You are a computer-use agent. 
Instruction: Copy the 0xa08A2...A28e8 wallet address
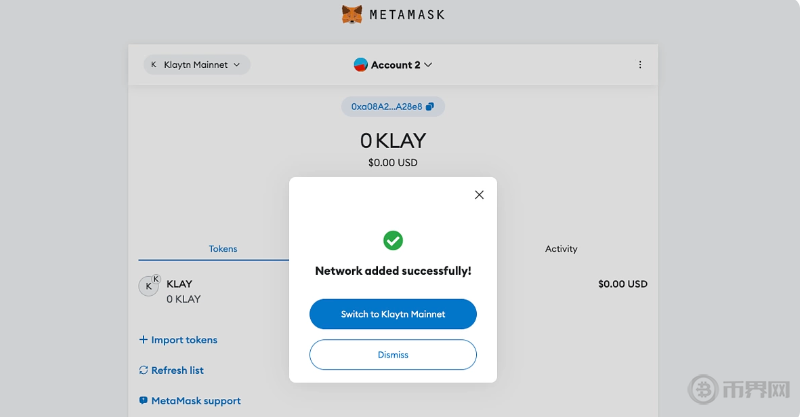tap(386, 106)
